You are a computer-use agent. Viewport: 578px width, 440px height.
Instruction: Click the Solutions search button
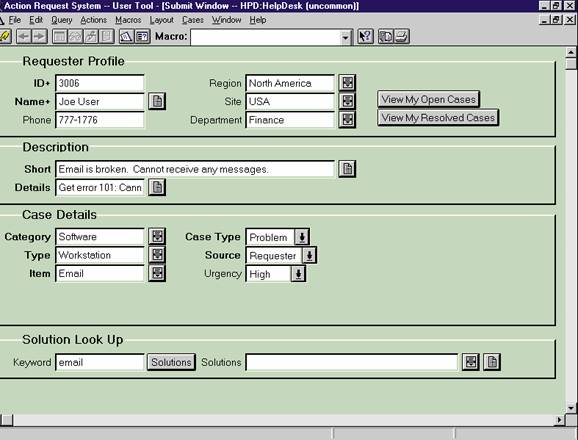pos(171,362)
